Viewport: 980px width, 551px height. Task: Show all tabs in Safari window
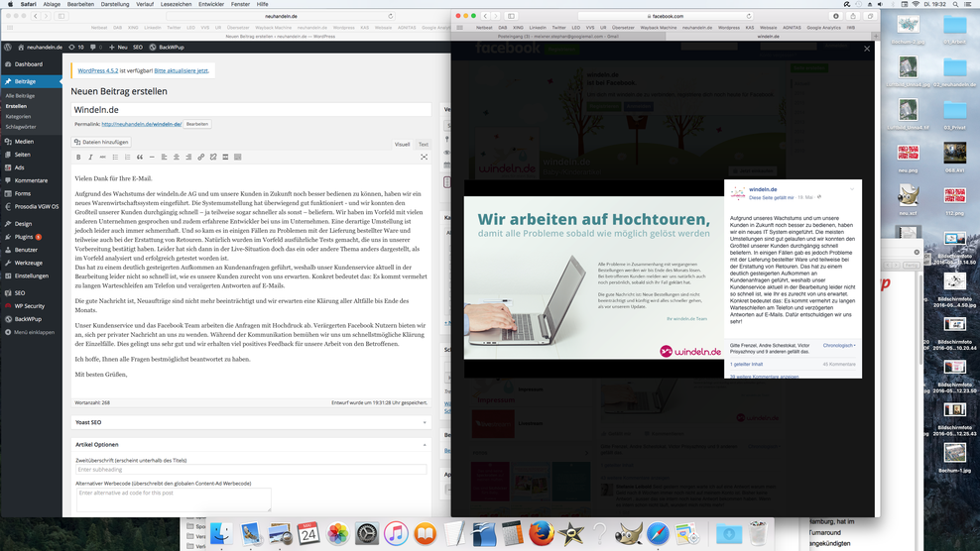click(870, 16)
